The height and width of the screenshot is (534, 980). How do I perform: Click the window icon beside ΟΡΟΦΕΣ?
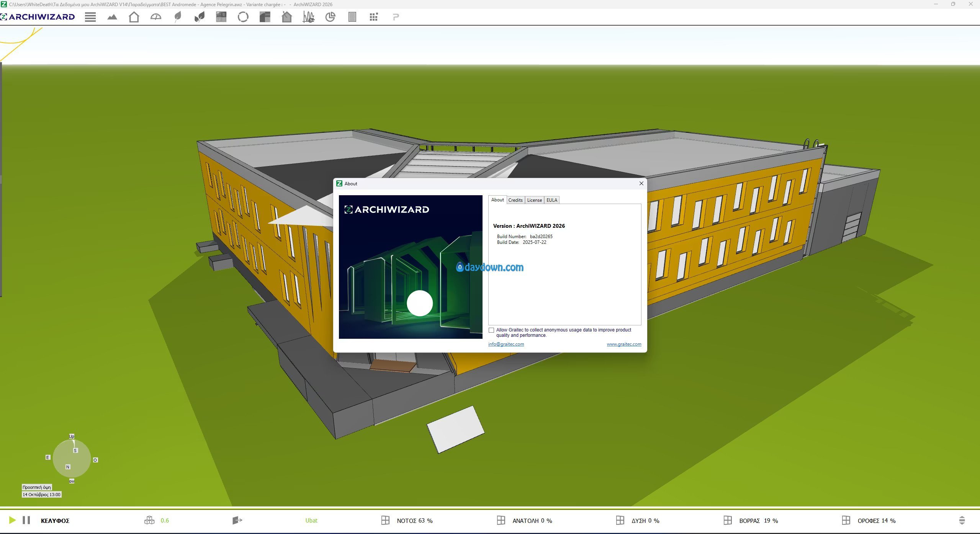click(x=846, y=520)
